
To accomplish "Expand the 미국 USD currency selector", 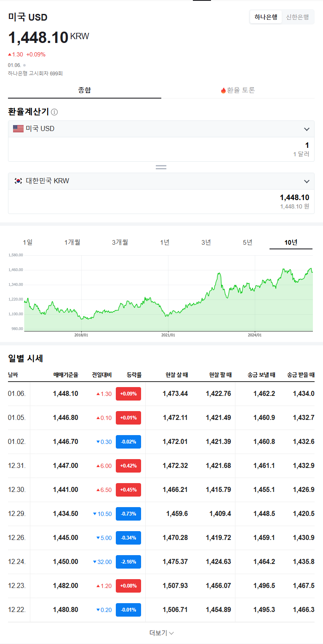I will [307, 128].
